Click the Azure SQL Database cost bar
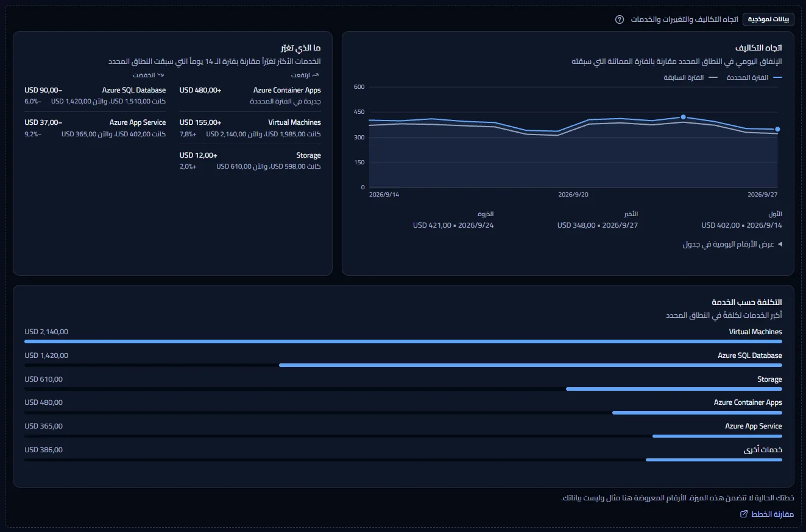 click(x=531, y=365)
